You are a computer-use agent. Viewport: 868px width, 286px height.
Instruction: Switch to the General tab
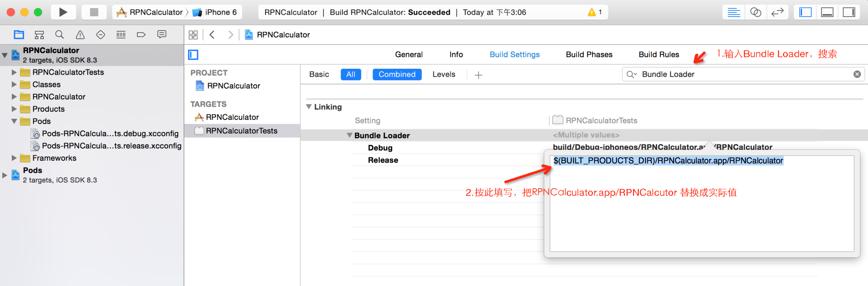click(409, 54)
